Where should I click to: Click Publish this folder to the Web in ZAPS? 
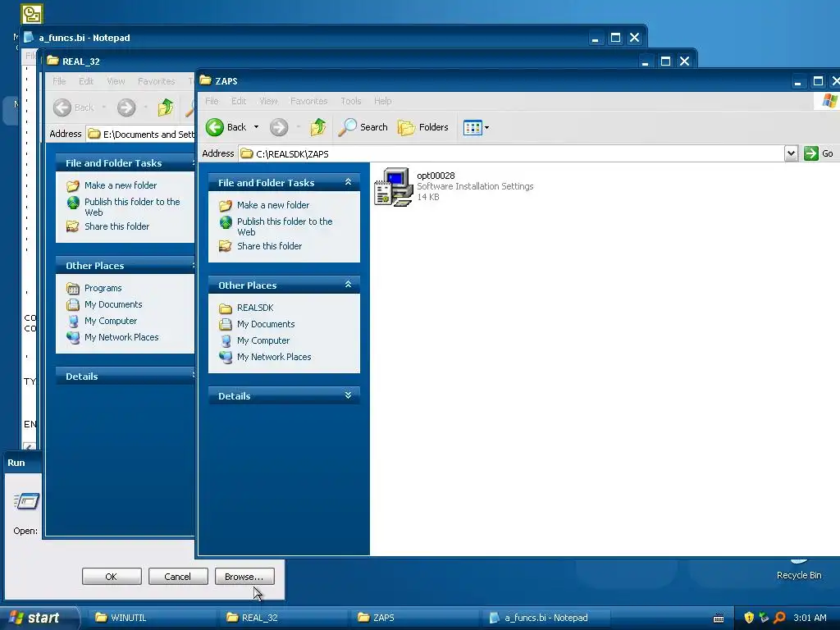[x=285, y=226]
